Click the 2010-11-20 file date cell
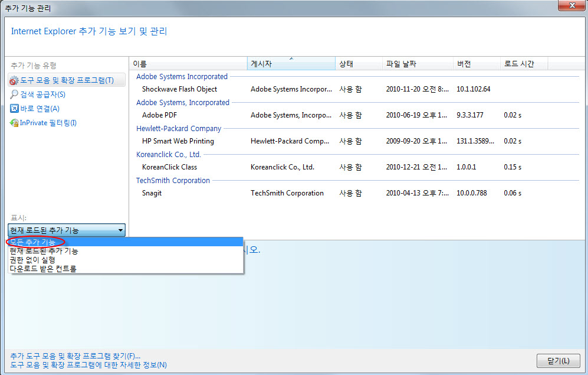The image size is (588, 375). coord(418,89)
